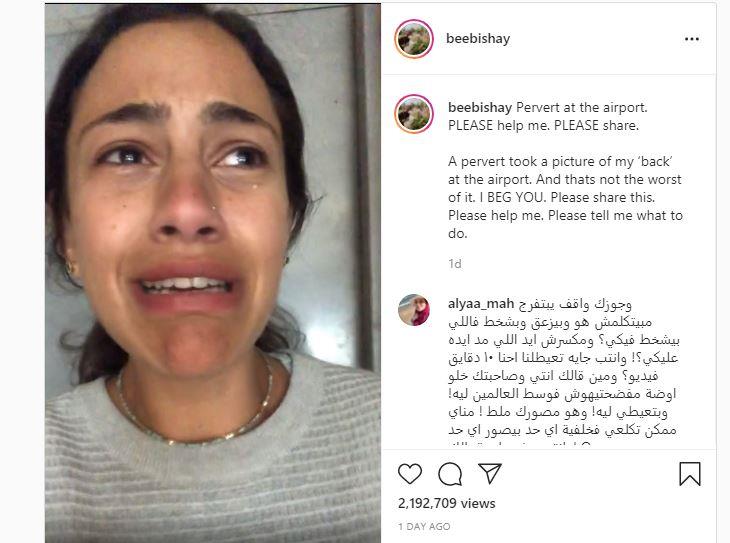Click beebishay avatar beside the caption
The height and width of the screenshot is (543, 730).
pos(414,114)
